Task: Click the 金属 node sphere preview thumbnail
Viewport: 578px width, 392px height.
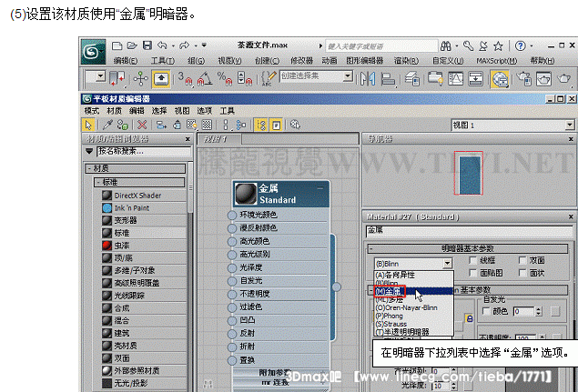Action: pos(246,194)
